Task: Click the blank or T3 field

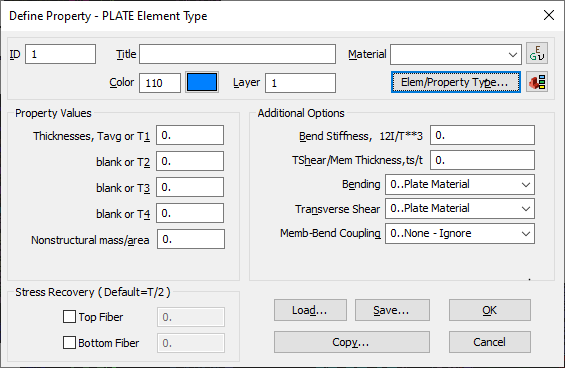Action: (x=190, y=187)
